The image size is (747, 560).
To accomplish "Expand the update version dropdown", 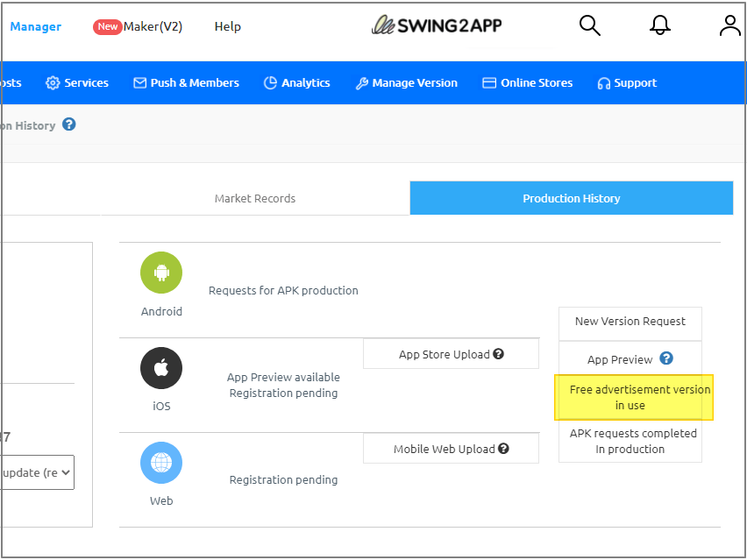I will click(37, 471).
